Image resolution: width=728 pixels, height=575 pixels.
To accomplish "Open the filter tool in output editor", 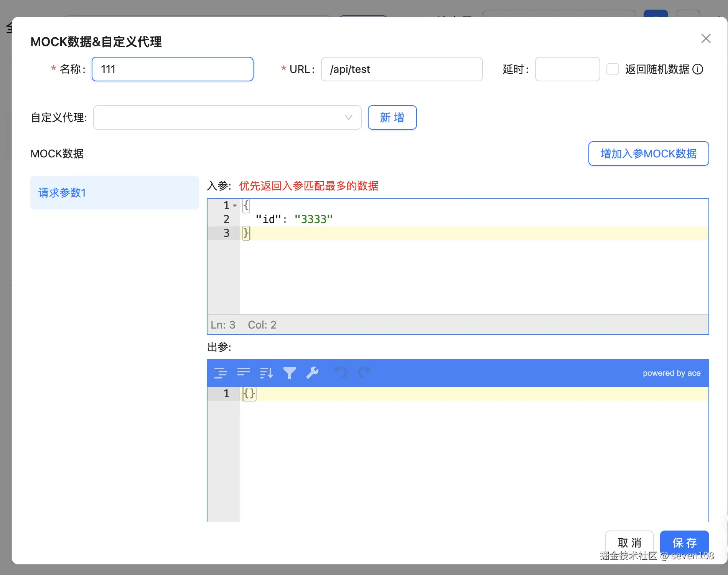I will [x=289, y=373].
